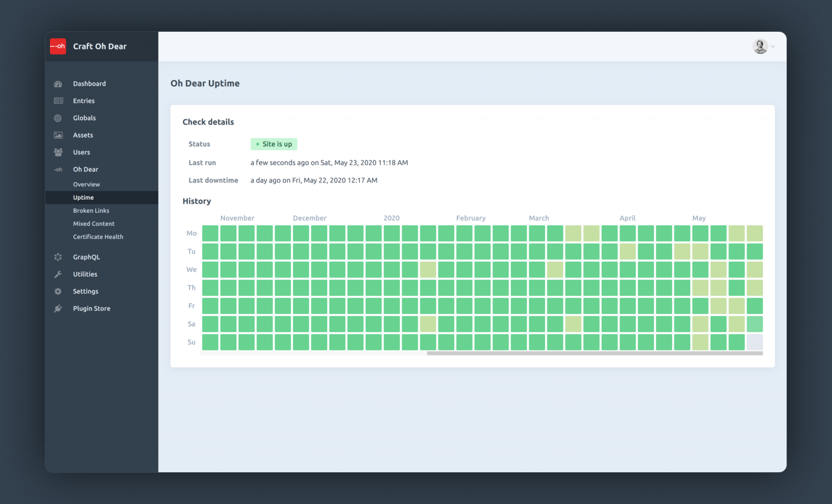Click the Mixed Content option
Image resolution: width=832 pixels, height=504 pixels.
94,223
